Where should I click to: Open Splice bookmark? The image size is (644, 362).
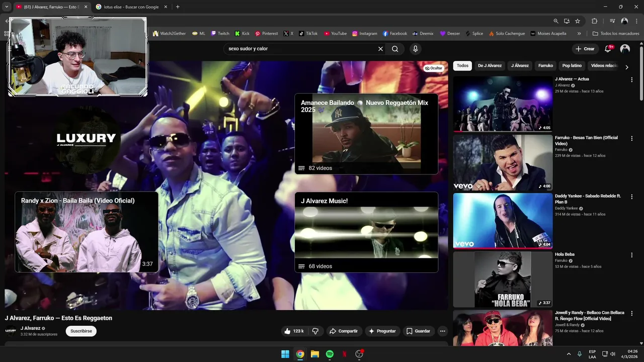474,33
